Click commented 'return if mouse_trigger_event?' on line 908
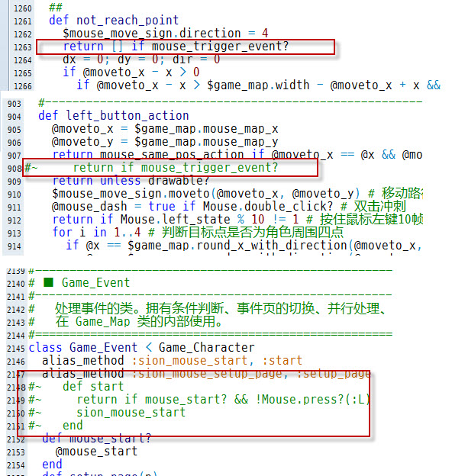Image resolution: width=452 pixels, height=476 pixels. (x=176, y=168)
